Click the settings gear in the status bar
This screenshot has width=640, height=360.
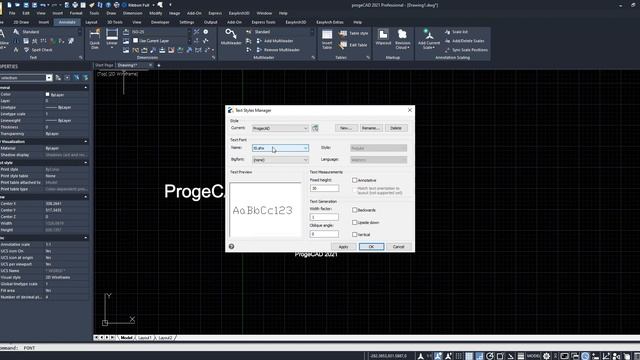click(546, 356)
